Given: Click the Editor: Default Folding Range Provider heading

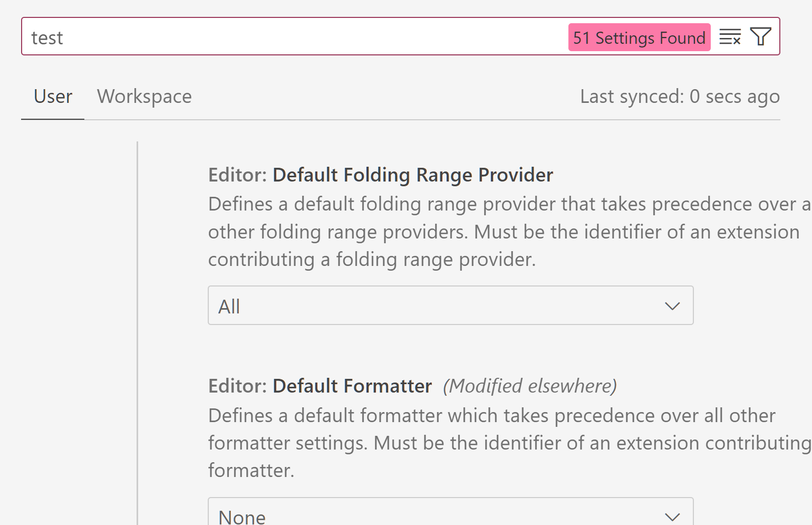Looking at the screenshot, I should [380, 175].
